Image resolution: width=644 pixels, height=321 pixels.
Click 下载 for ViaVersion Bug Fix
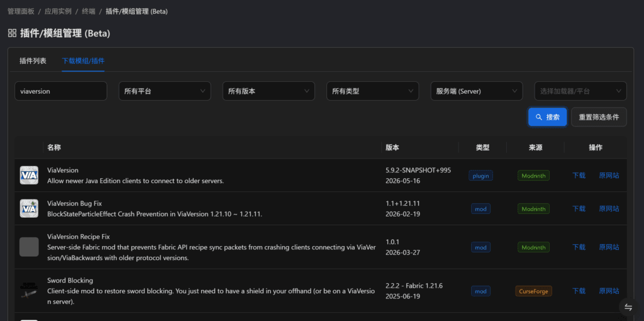pos(579,208)
